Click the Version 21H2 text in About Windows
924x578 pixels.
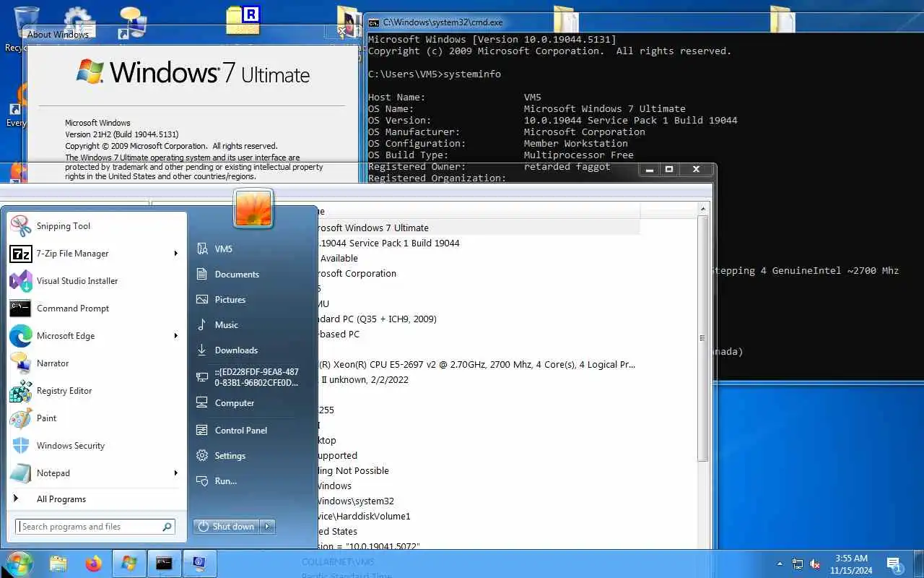[122, 134]
